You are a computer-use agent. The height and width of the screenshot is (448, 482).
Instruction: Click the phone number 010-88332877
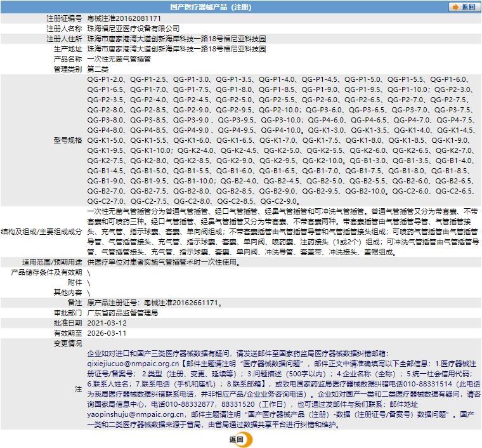(x=189, y=404)
